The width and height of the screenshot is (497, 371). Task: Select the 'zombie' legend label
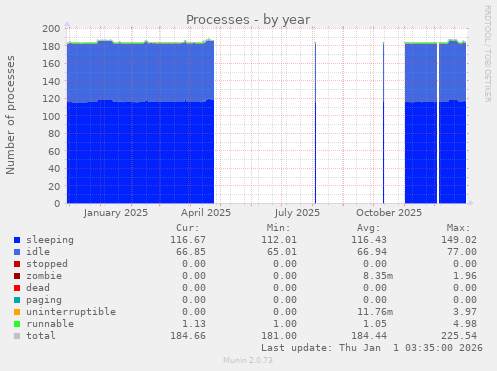coord(44,276)
